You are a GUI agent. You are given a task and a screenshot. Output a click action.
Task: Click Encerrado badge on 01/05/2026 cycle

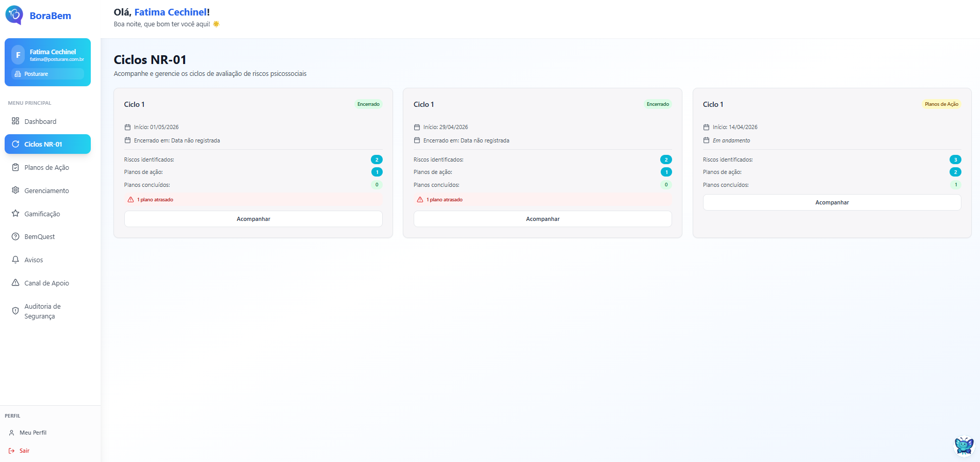click(x=368, y=104)
